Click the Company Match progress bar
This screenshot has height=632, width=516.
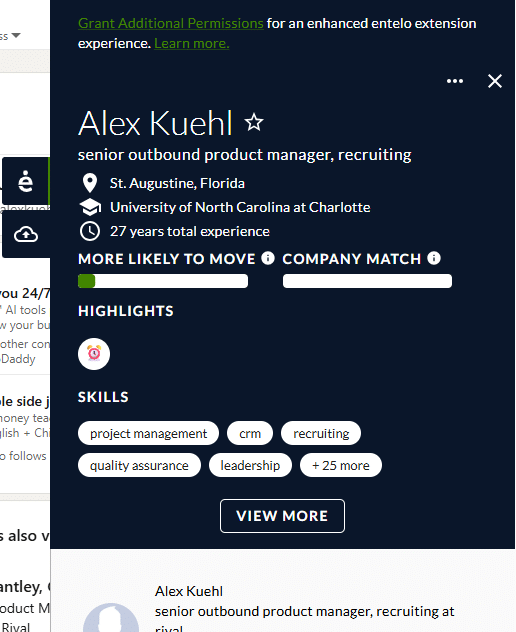point(367,281)
